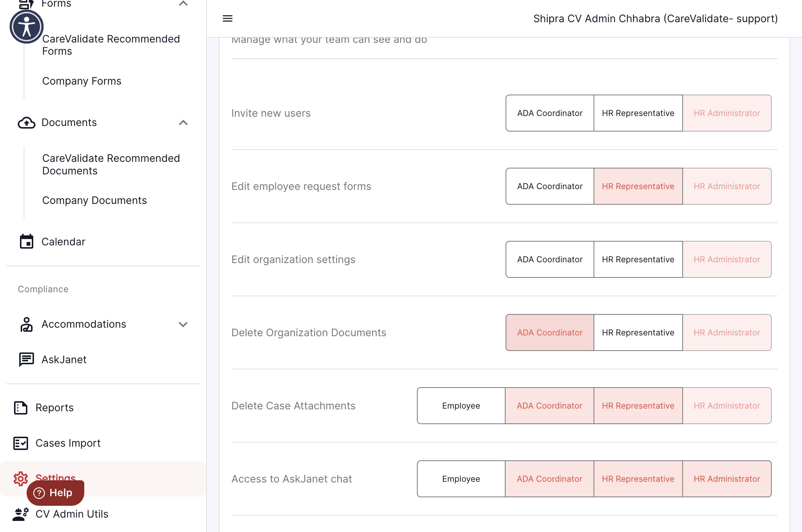Image resolution: width=802 pixels, height=532 pixels.
Task: Collapse the Documents section chevron
Action: [x=183, y=123]
